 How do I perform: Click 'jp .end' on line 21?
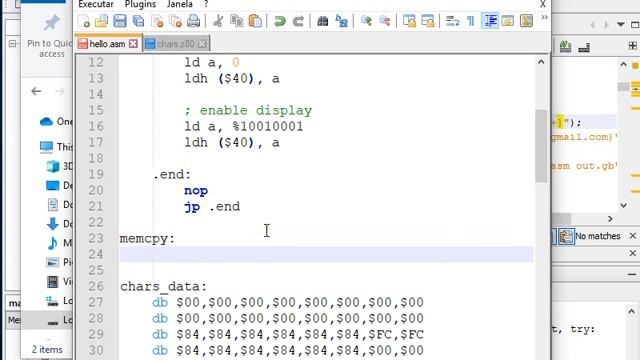212,207
